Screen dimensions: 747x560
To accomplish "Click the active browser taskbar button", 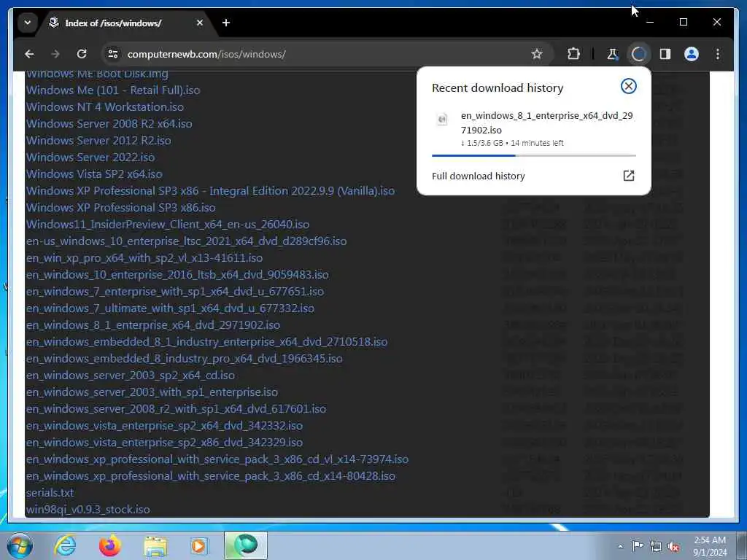I will pos(246,545).
